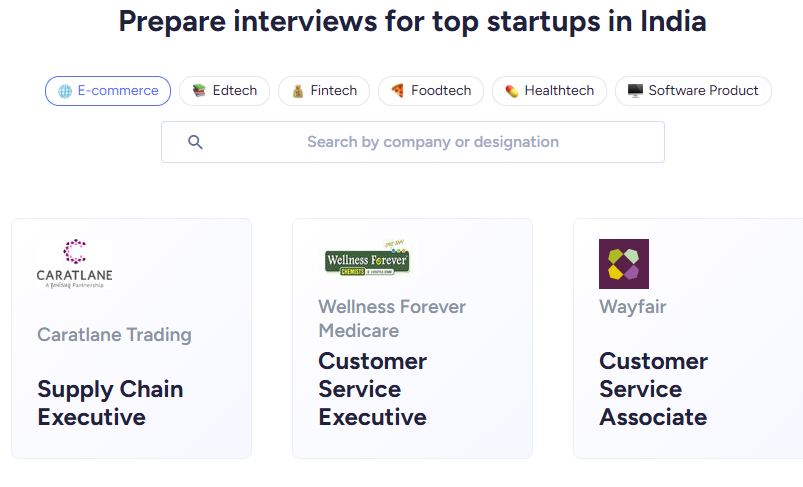Click the magnifying glass search icon

(195, 142)
